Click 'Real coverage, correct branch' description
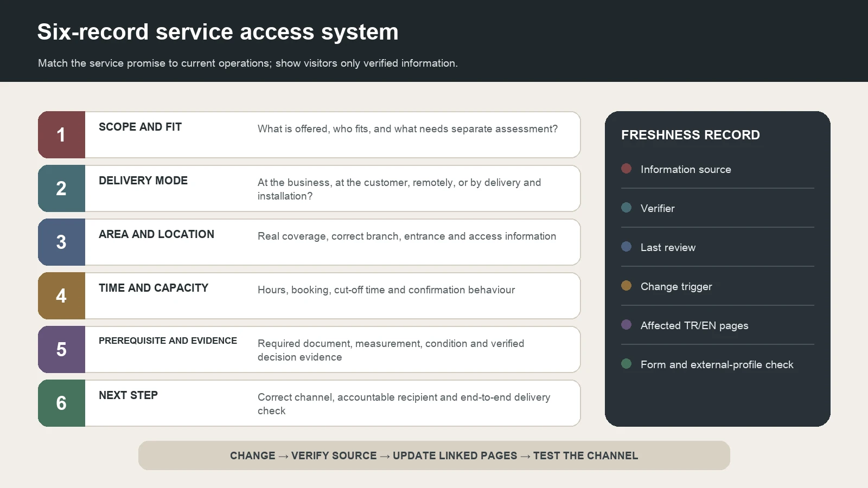The width and height of the screenshot is (868, 488). point(407,236)
